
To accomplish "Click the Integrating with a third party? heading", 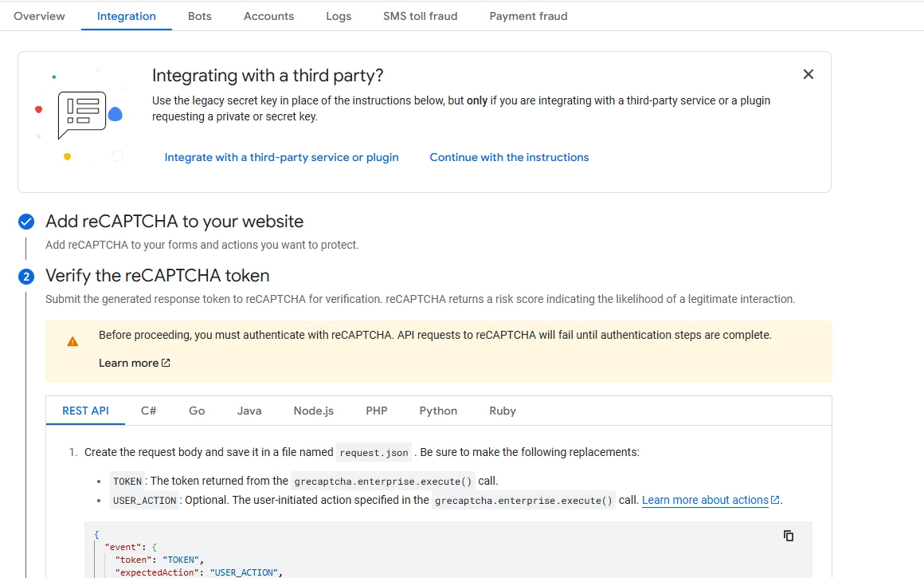I will pyautogui.click(x=268, y=76).
